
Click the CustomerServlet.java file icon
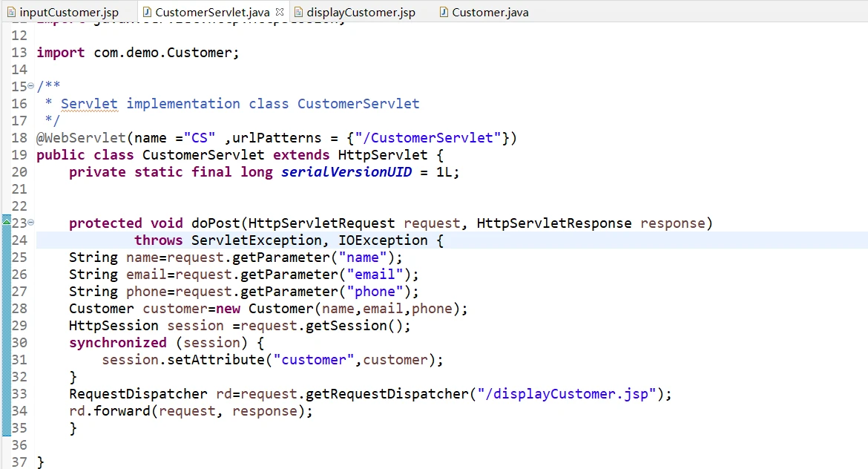(x=147, y=12)
